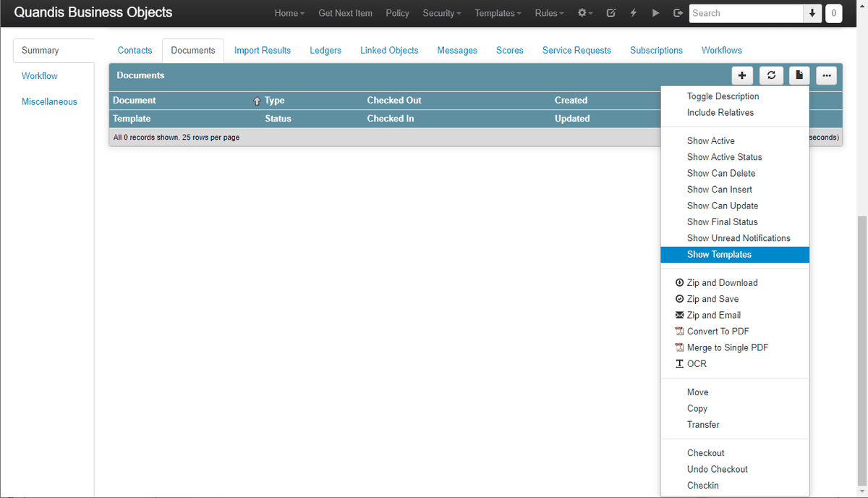Image resolution: width=868 pixels, height=498 pixels.
Task: Expand the Rules dropdown menu
Action: [550, 13]
